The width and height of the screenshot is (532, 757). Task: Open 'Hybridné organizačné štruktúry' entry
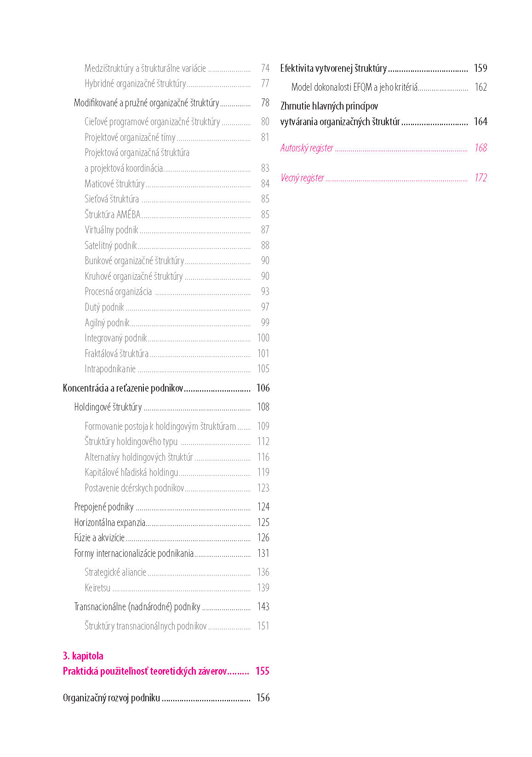[135, 84]
